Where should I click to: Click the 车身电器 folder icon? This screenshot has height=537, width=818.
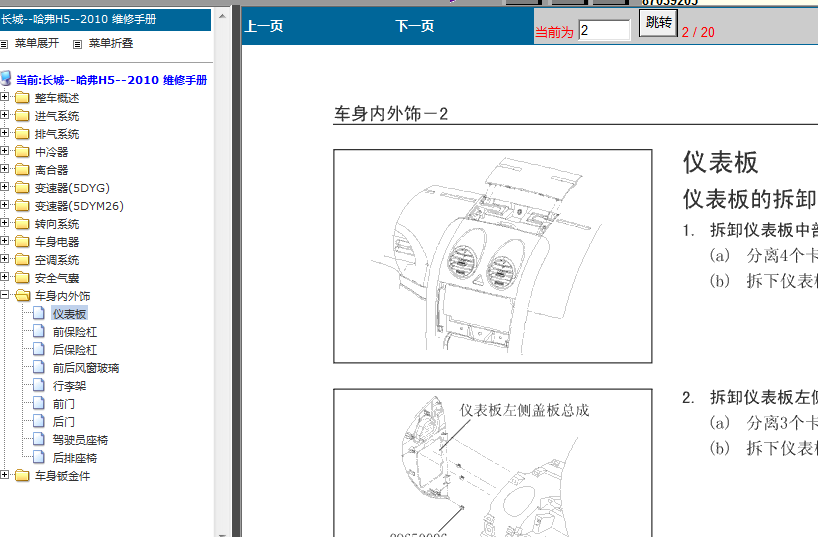22,242
